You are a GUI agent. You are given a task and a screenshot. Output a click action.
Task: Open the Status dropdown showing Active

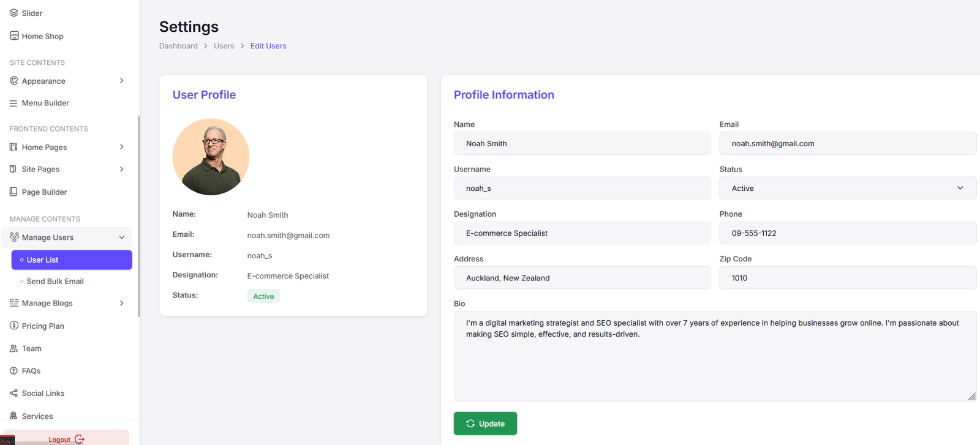point(847,189)
